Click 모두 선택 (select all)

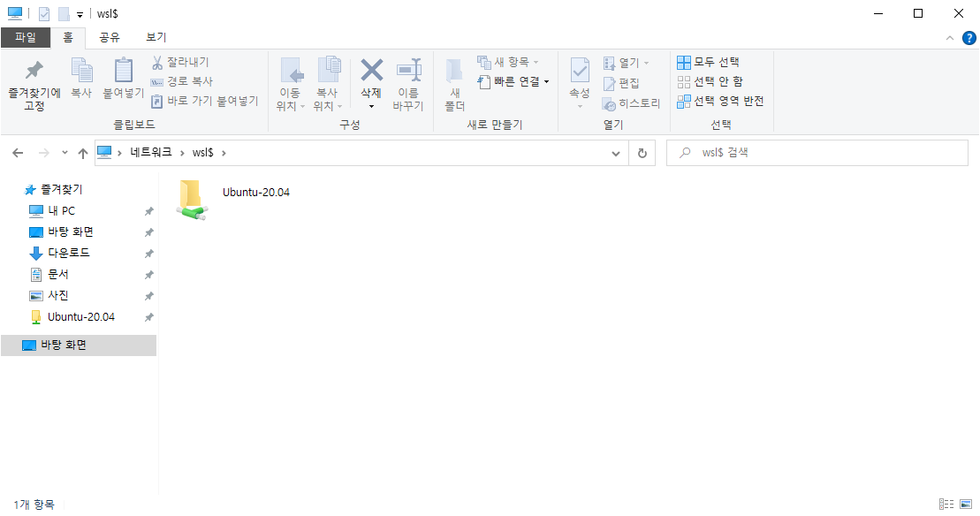[708, 62]
